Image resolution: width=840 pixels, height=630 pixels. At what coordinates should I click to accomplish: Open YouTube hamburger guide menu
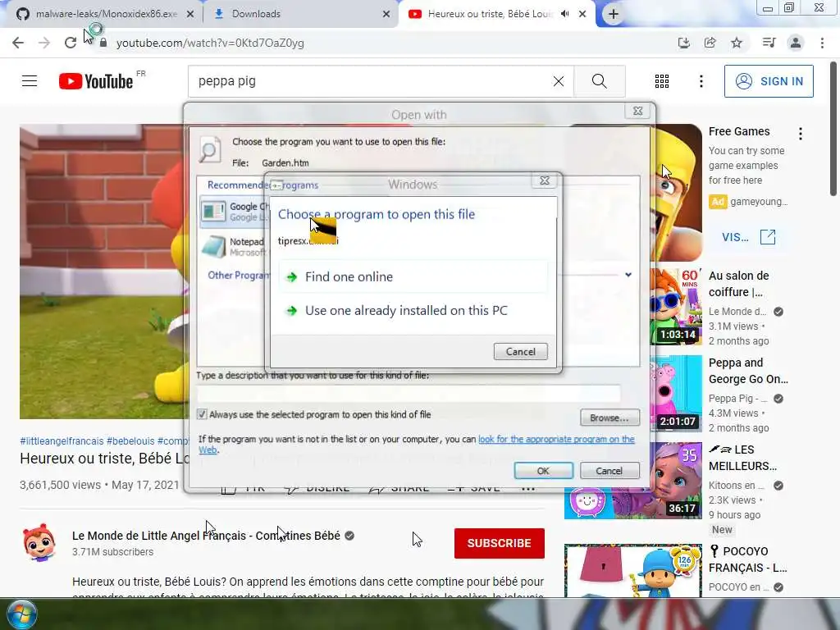tap(30, 81)
